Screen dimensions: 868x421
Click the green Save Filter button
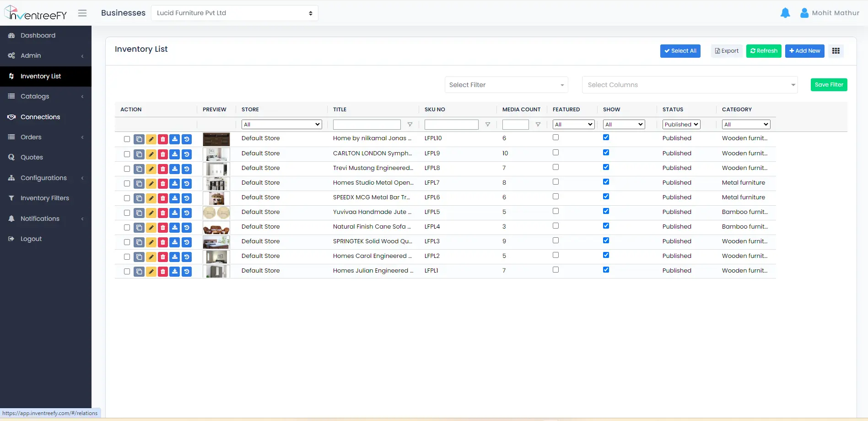pyautogui.click(x=828, y=85)
